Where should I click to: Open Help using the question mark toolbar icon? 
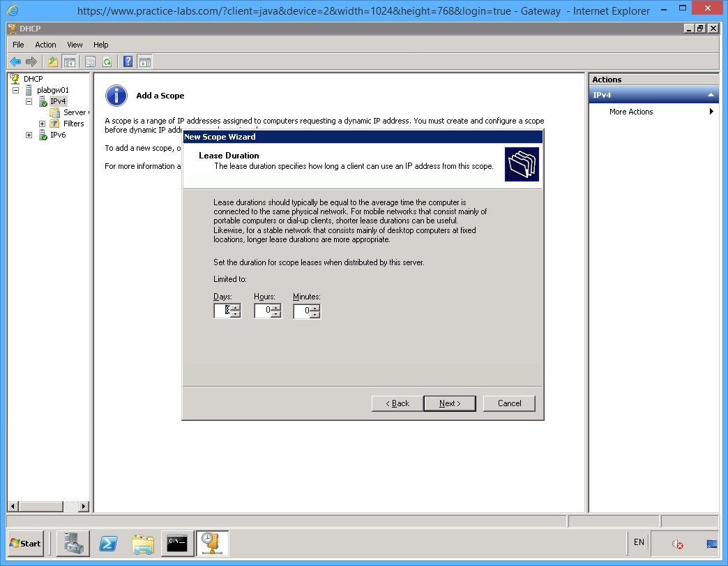[127, 61]
